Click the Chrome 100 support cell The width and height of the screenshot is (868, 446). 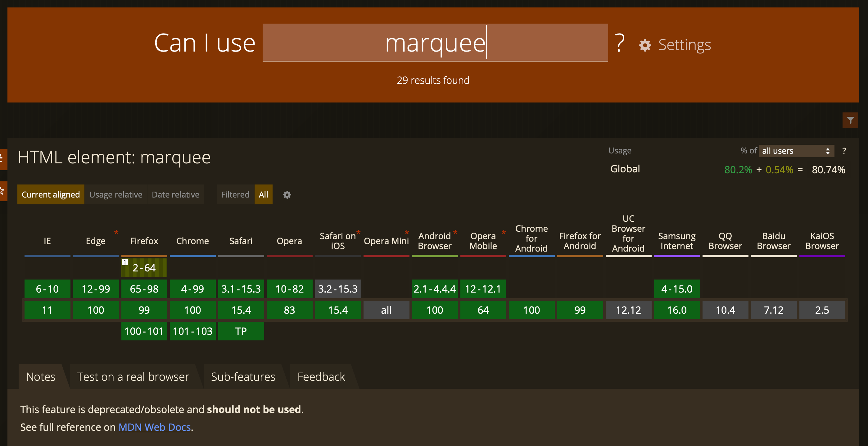pos(192,310)
